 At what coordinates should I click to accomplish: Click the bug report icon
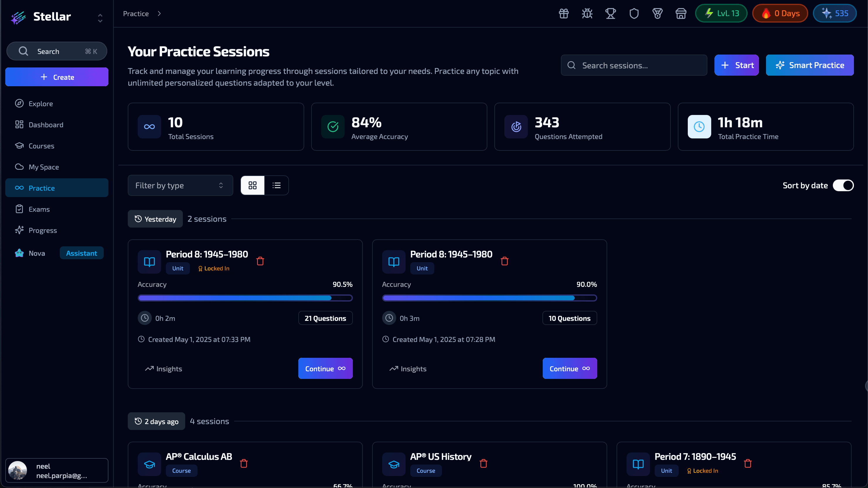[x=587, y=13]
